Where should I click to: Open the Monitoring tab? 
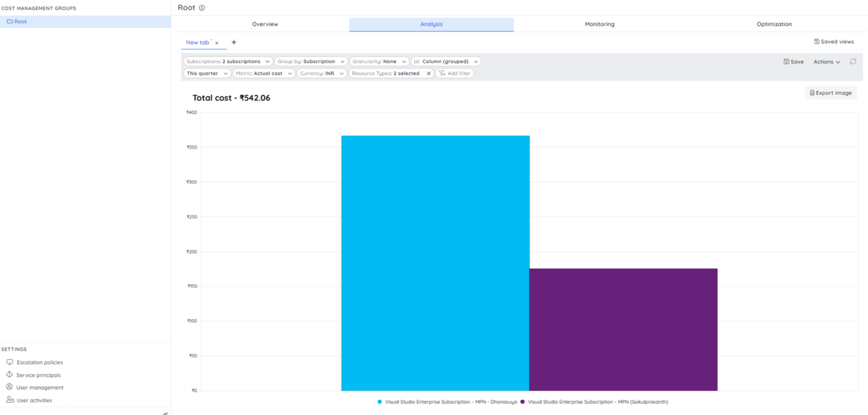600,24
